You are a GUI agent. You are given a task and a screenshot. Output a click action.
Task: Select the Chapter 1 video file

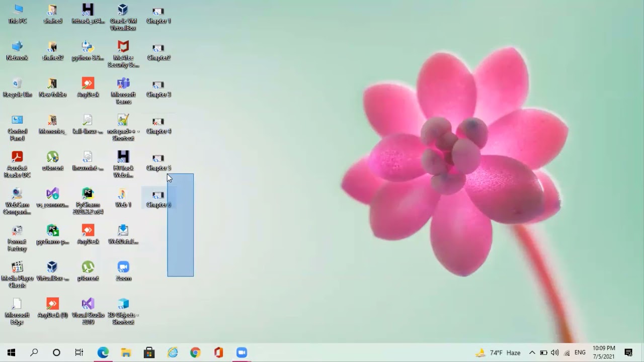click(158, 14)
